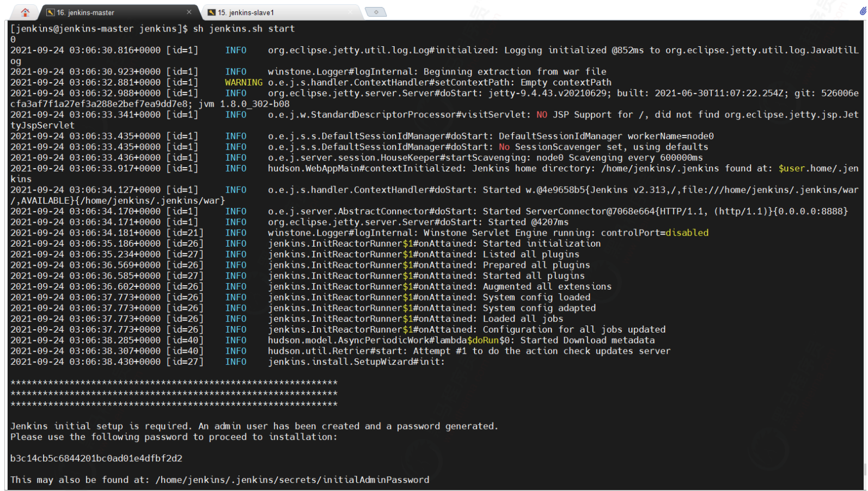Click the '[jenkins@jenkins-master jenkins]$' prompt
Screen dimensions: 868x491
(99, 28)
